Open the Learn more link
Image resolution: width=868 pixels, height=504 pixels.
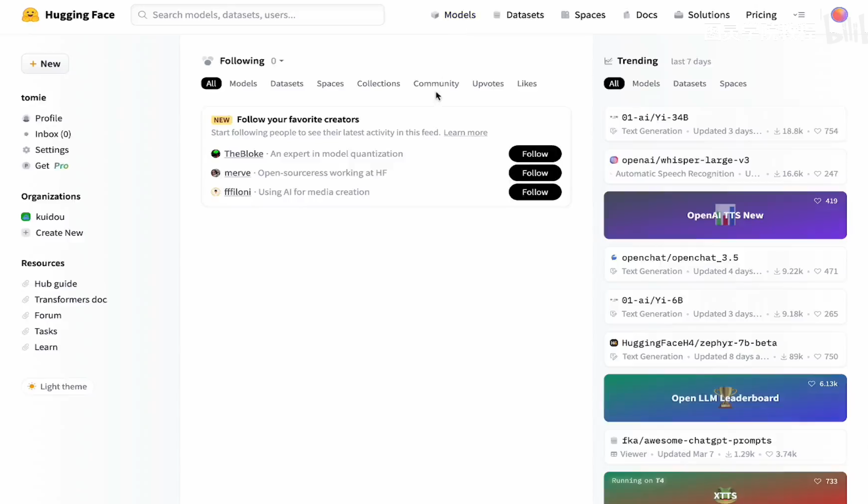click(465, 133)
